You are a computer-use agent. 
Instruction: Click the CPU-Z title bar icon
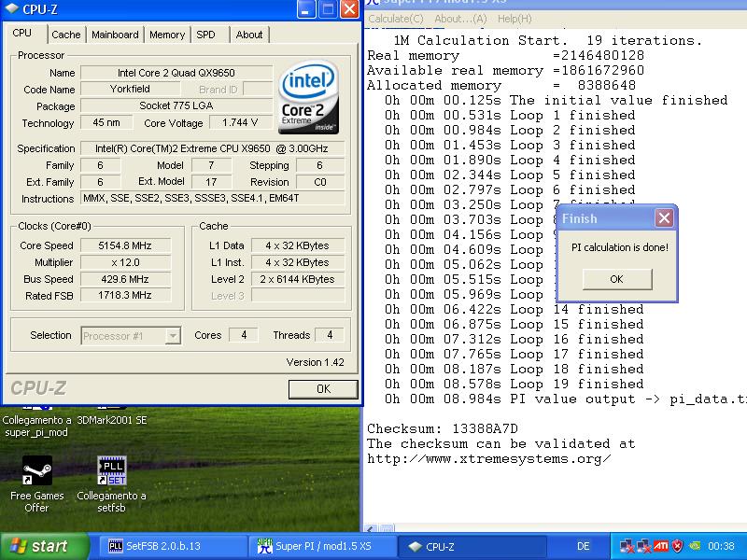pyautogui.click(x=12, y=8)
